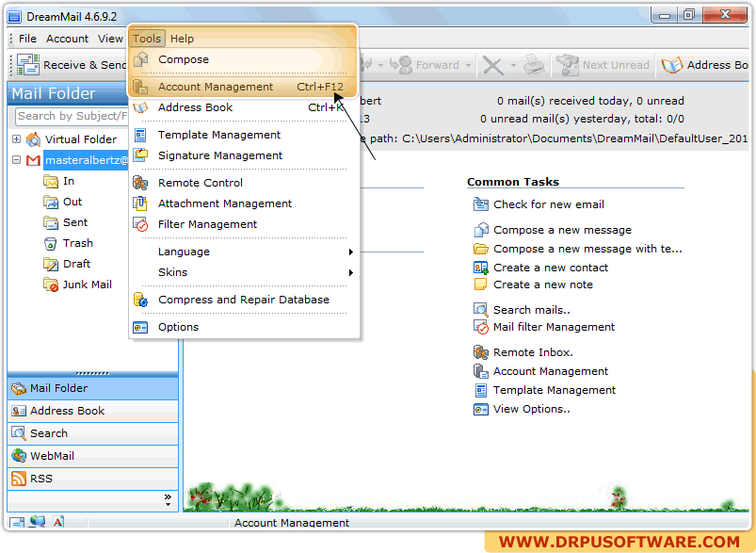Click the Compose menu icon
Image resolution: width=756 pixels, height=553 pixels.
[140, 59]
